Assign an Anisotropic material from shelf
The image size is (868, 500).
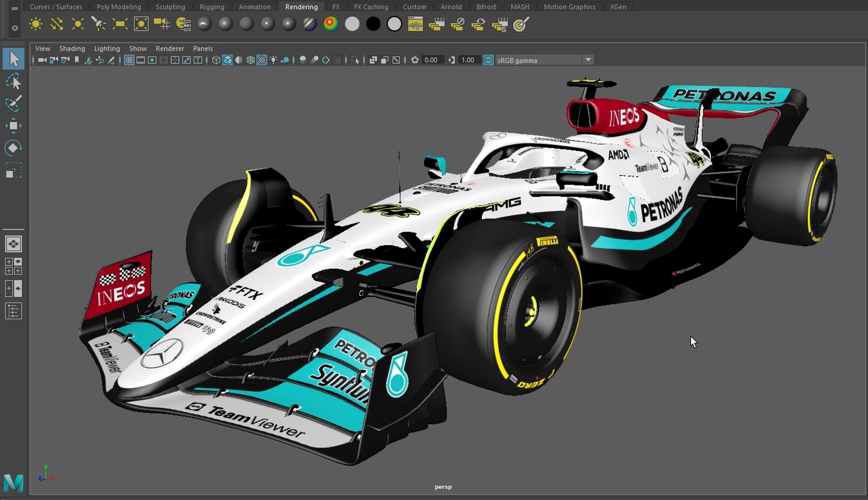tap(204, 24)
